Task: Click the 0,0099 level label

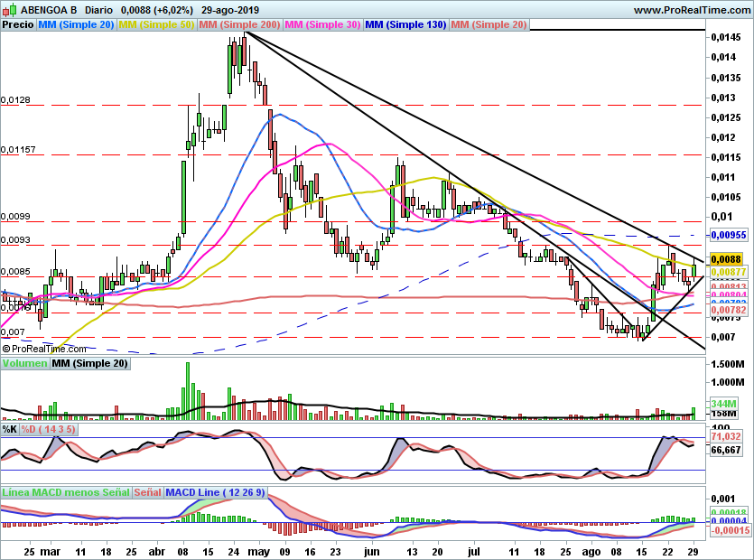Action: (15, 217)
